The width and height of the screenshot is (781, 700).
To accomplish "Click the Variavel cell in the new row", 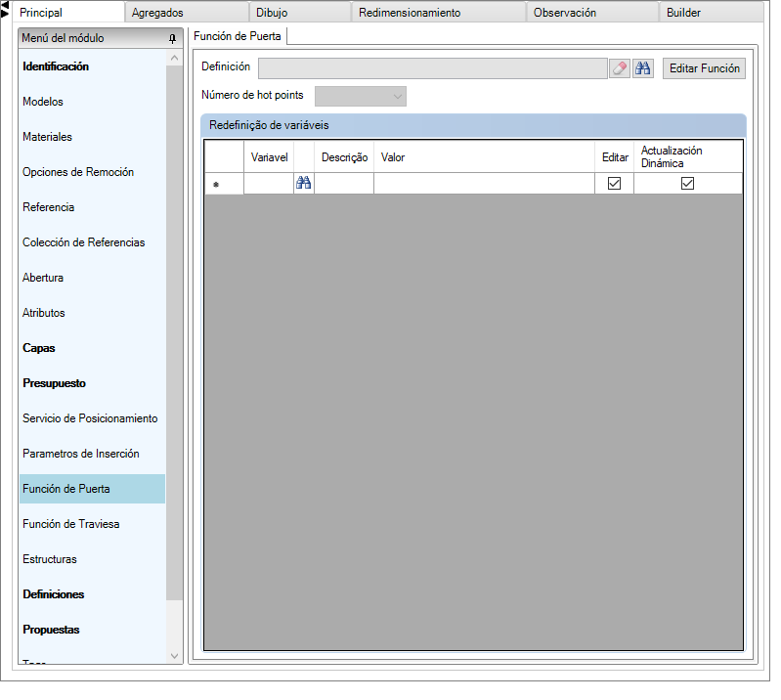I will [x=269, y=184].
